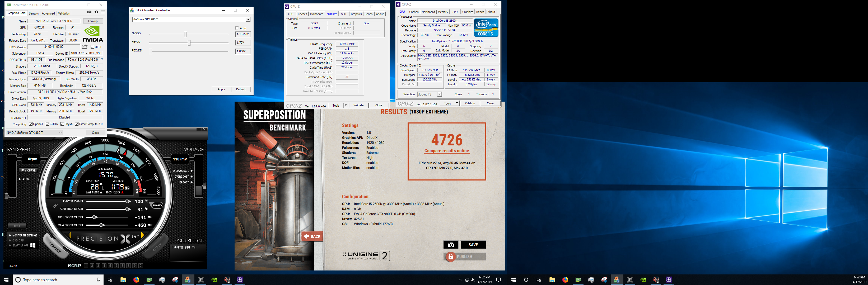Click the BACK button in Superposition
Screen dimensions: 868x285
point(312,236)
